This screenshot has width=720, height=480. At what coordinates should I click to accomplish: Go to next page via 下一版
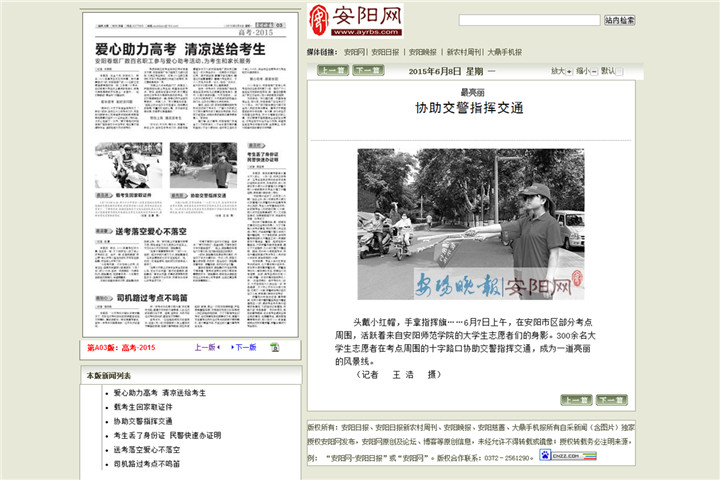coord(244,347)
